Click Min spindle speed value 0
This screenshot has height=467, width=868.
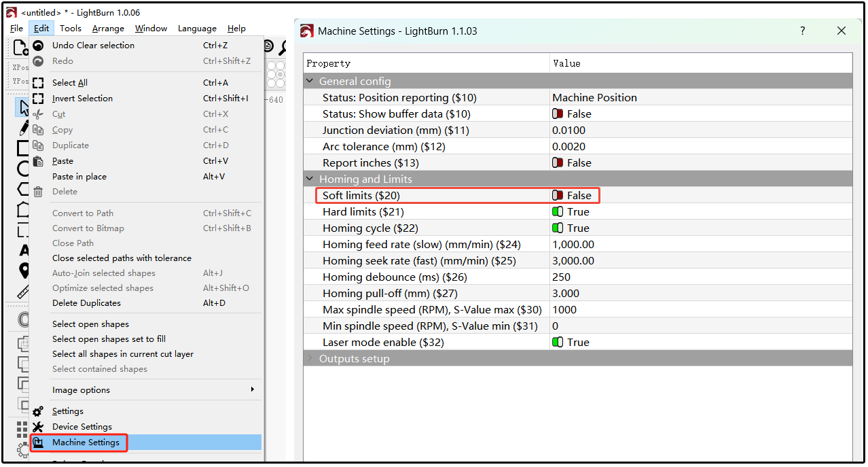point(701,326)
